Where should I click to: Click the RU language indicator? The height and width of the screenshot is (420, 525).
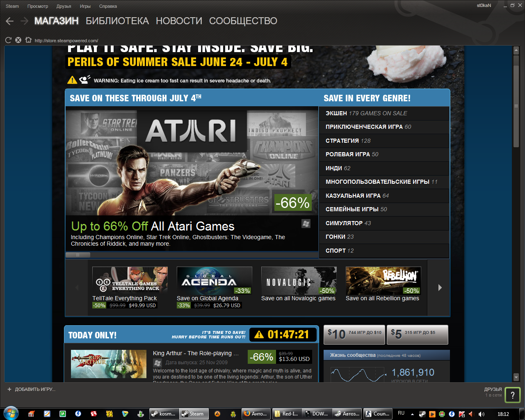pyautogui.click(x=401, y=413)
